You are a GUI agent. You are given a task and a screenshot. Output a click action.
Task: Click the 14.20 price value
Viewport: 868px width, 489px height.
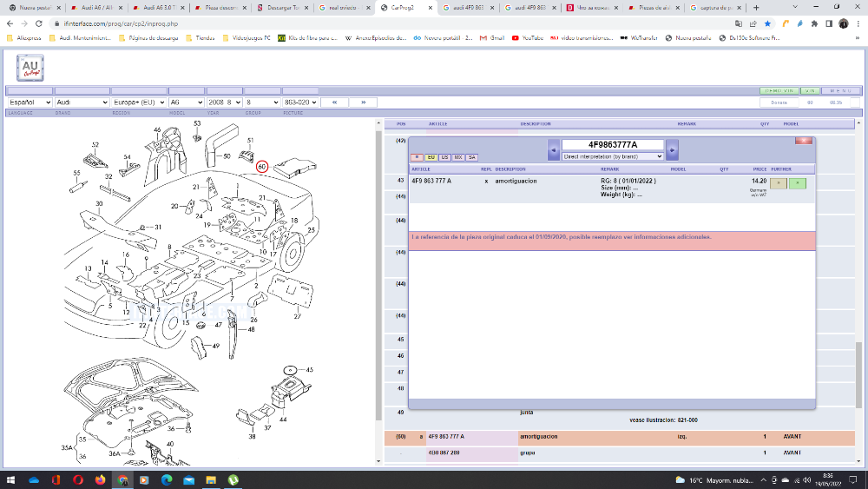759,181
